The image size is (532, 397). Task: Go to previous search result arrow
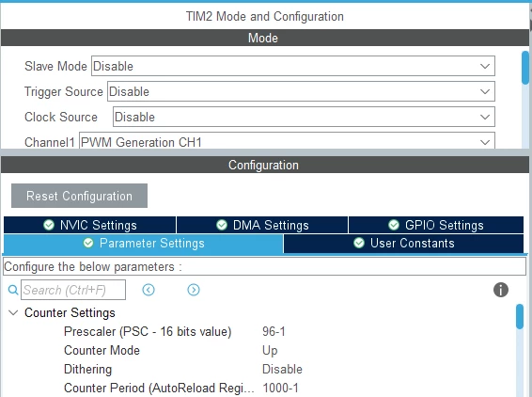click(149, 290)
